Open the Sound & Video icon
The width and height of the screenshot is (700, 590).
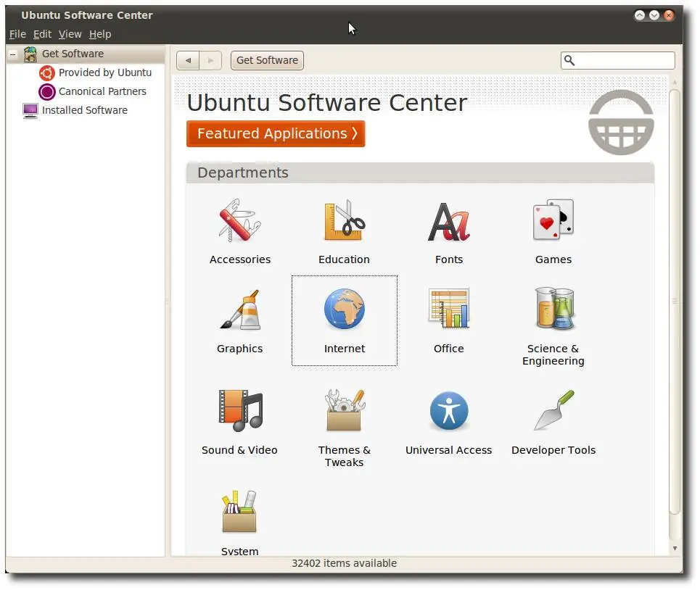pyautogui.click(x=240, y=411)
